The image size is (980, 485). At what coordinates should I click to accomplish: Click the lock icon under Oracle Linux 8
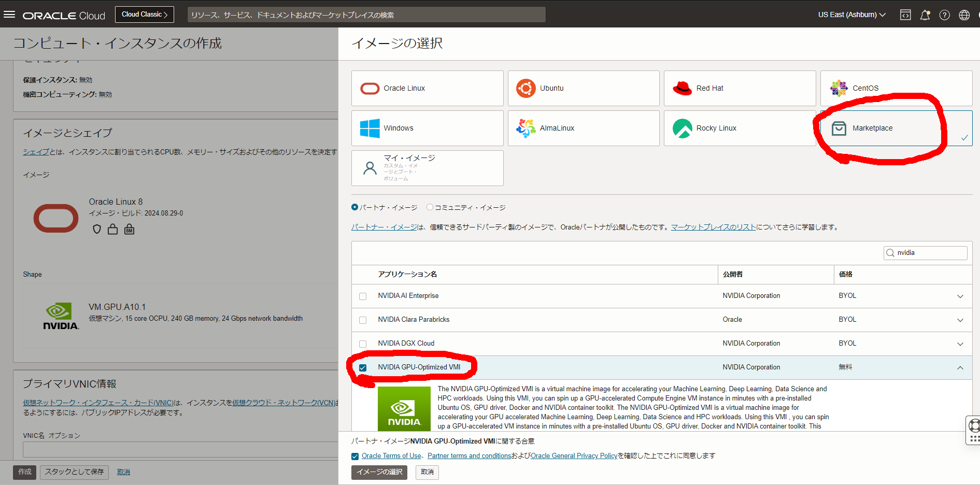tap(112, 229)
